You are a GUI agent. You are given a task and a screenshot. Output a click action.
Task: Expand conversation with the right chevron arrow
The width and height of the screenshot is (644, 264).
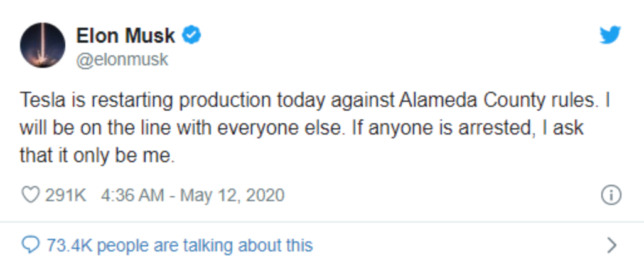612,245
